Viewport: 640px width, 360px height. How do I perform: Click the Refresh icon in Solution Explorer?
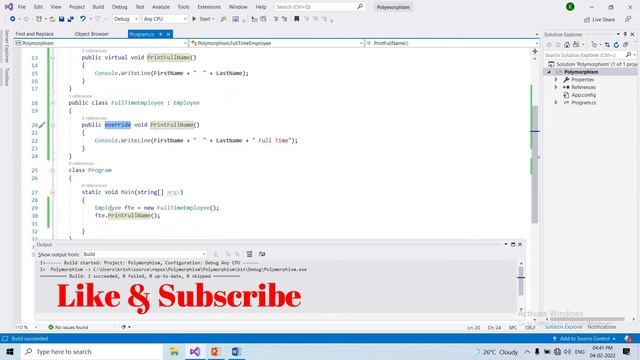point(616,44)
